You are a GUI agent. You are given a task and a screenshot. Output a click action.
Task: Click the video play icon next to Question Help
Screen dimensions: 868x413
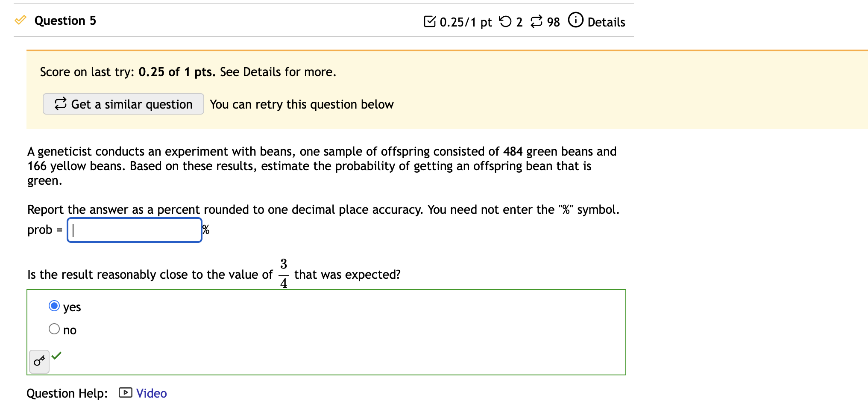click(x=125, y=392)
